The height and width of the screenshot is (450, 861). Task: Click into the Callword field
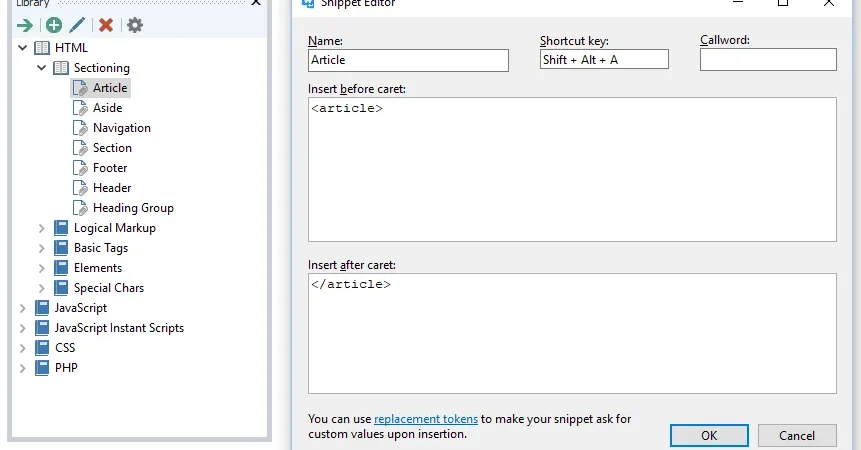pyautogui.click(x=768, y=59)
